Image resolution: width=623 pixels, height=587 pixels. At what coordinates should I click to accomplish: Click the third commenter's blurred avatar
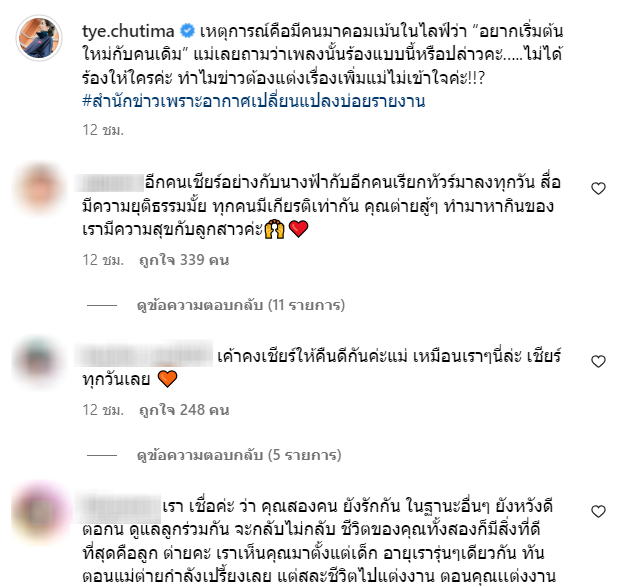coord(39,512)
